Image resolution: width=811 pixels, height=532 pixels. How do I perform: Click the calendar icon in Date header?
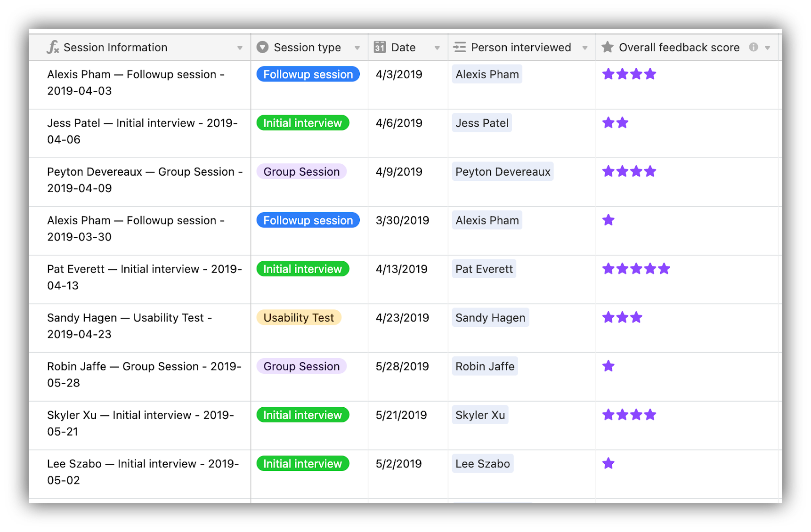point(380,47)
